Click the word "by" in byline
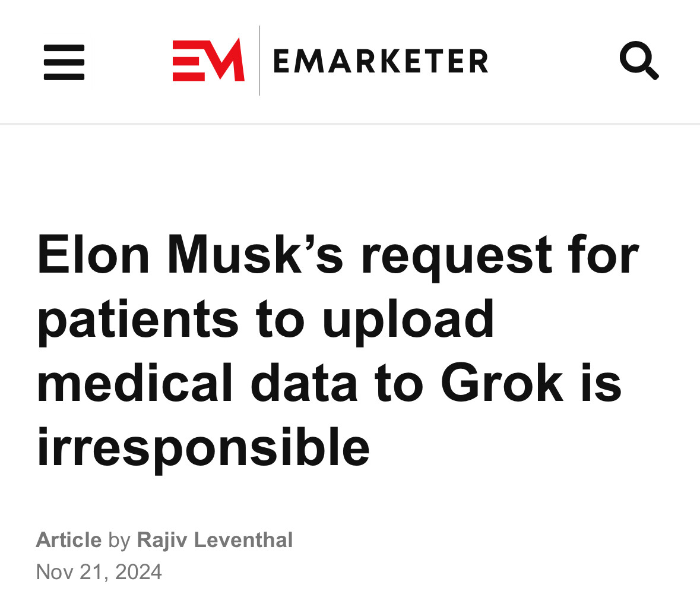 coord(119,541)
